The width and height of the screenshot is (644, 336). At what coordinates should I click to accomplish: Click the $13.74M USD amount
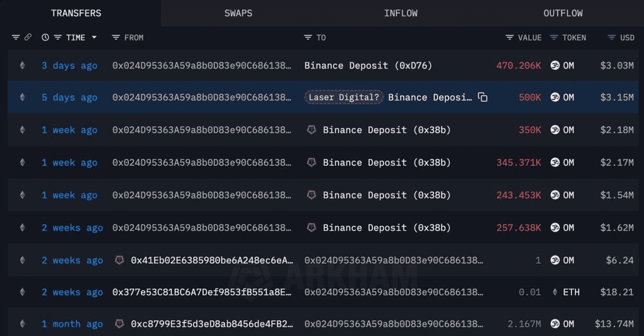click(x=614, y=324)
